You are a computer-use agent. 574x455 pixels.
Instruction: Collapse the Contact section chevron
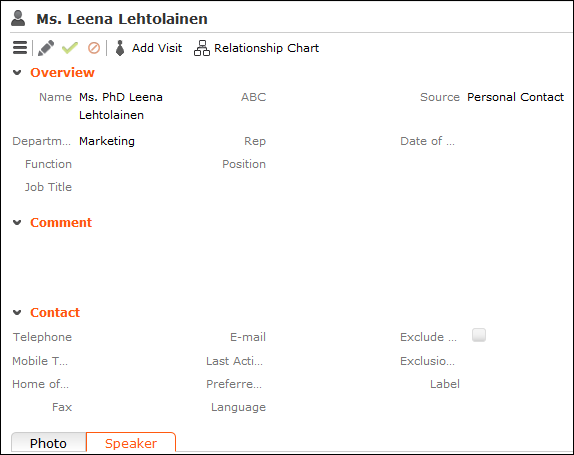click(17, 313)
